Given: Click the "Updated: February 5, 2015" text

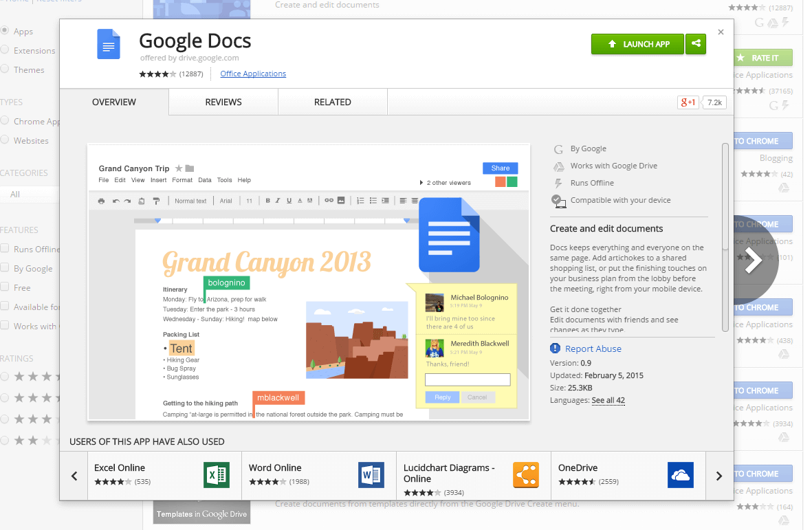Looking at the screenshot, I should click(597, 375).
